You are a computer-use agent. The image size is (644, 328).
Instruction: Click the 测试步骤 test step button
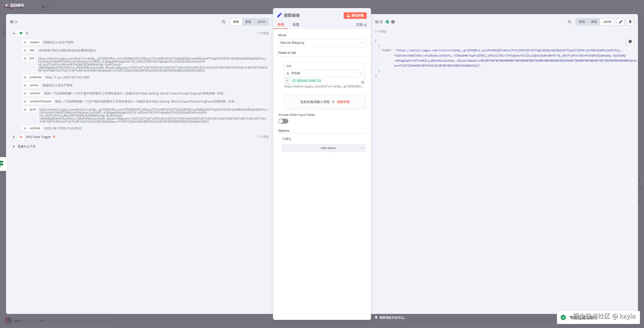355,16
